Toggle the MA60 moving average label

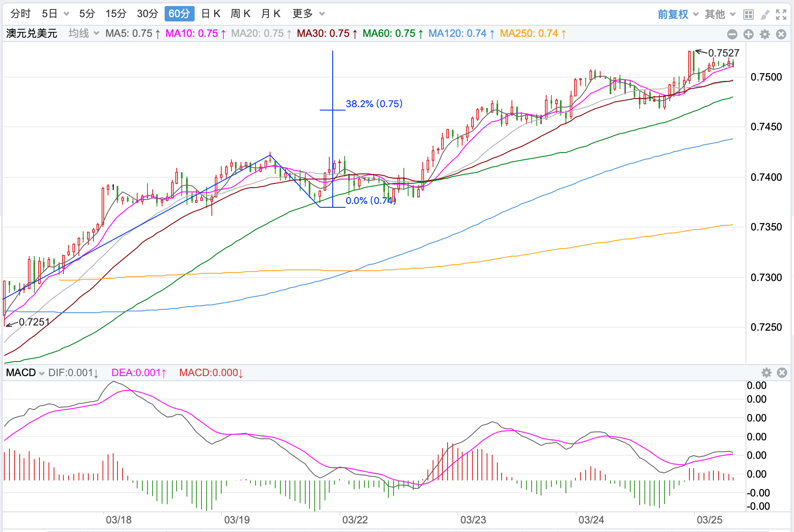point(393,33)
